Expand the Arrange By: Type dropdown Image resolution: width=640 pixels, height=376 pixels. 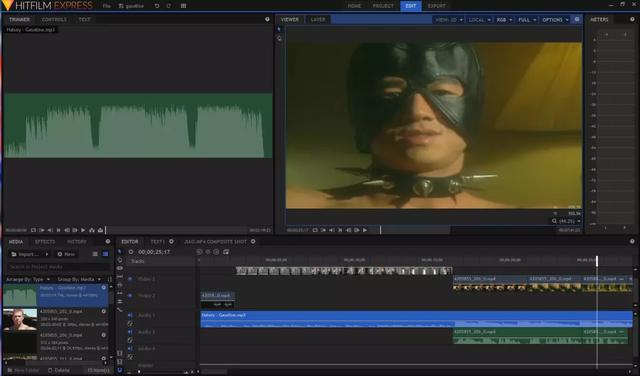click(x=28, y=279)
